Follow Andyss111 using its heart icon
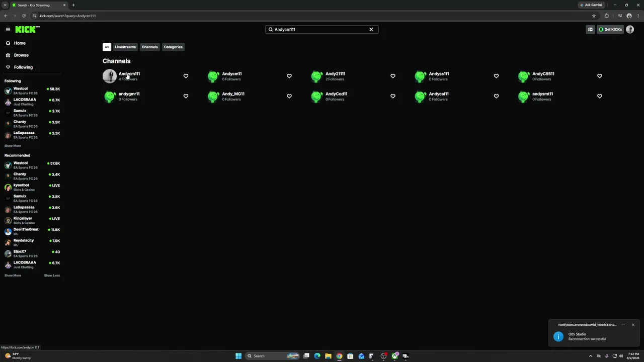 click(x=496, y=76)
